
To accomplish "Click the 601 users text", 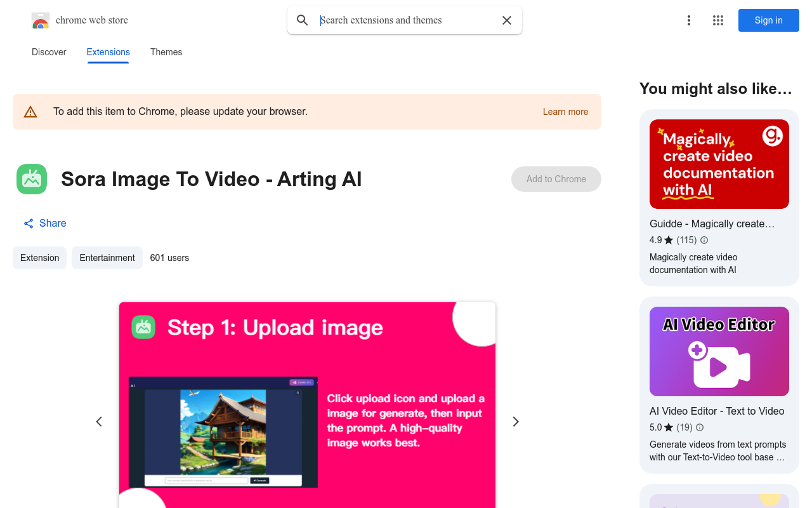I will point(169,258).
